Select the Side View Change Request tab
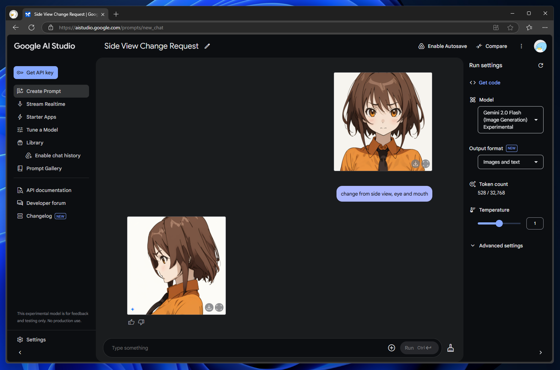560x370 pixels. pos(65,14)
